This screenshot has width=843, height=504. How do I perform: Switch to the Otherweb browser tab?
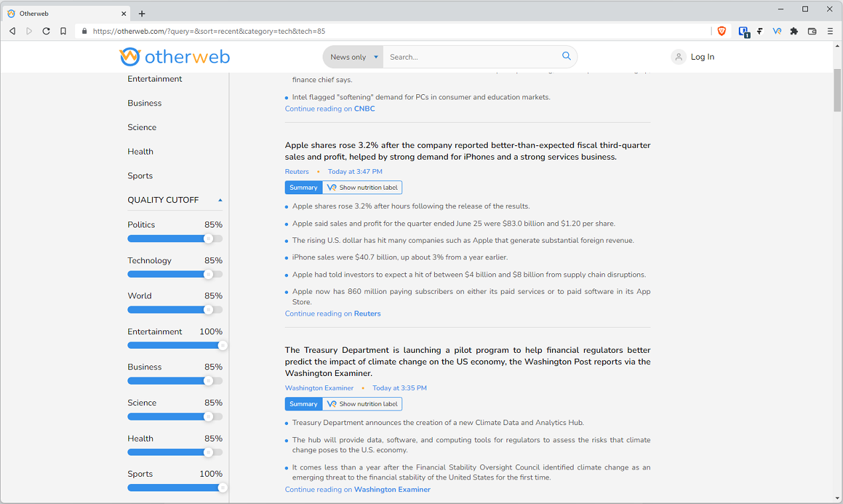(66, 13)
